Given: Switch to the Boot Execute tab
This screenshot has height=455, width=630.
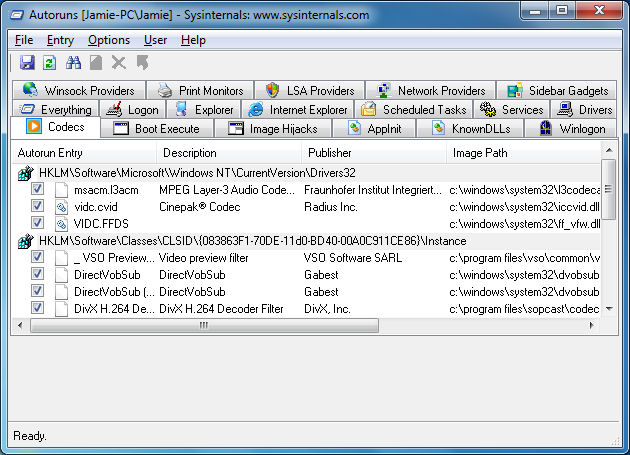Looking at the screenshot, I should pos(157,129).
